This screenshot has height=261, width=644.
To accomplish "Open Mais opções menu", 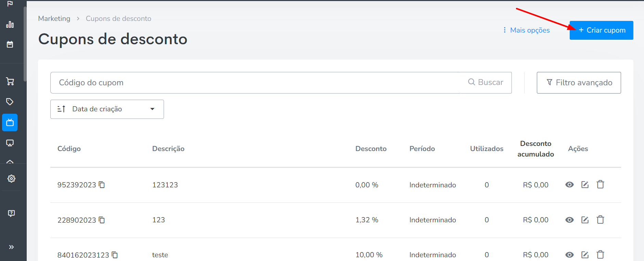I will click(x=526, y=30).
